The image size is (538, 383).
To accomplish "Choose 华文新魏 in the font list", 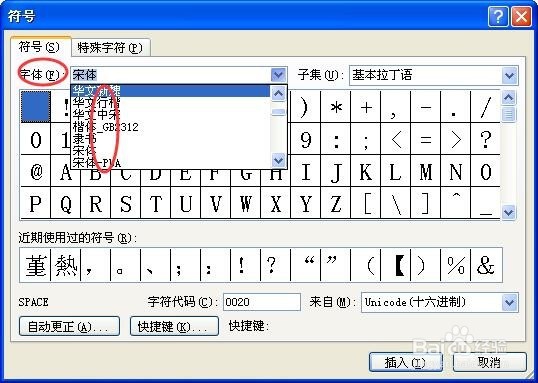I will coord(170,91).
